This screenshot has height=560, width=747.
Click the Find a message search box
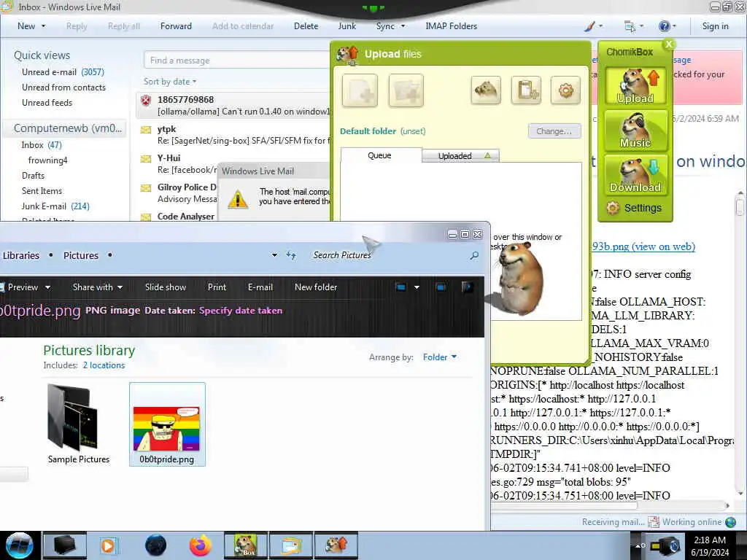[x=237, y=60]
